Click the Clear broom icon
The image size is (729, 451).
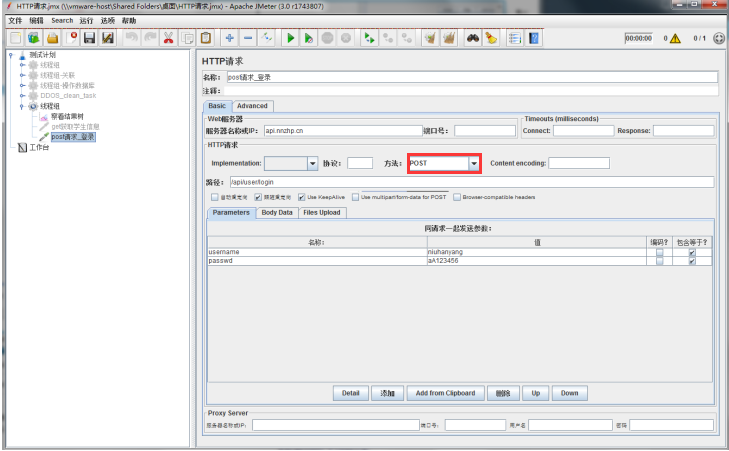[431, 38]
